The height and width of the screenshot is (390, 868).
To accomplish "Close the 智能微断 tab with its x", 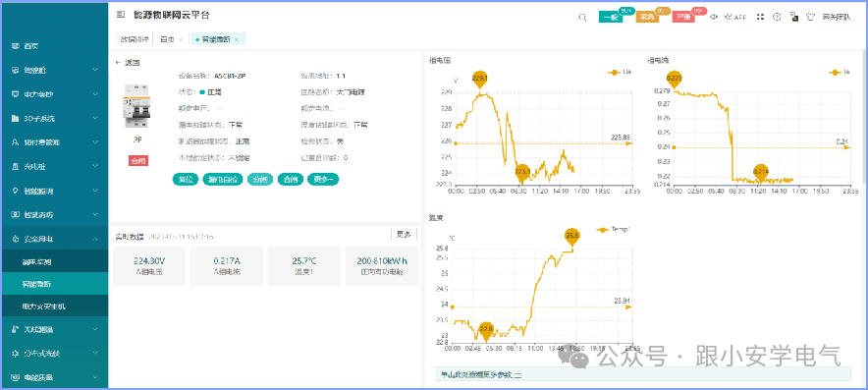I will click(237, 40).
